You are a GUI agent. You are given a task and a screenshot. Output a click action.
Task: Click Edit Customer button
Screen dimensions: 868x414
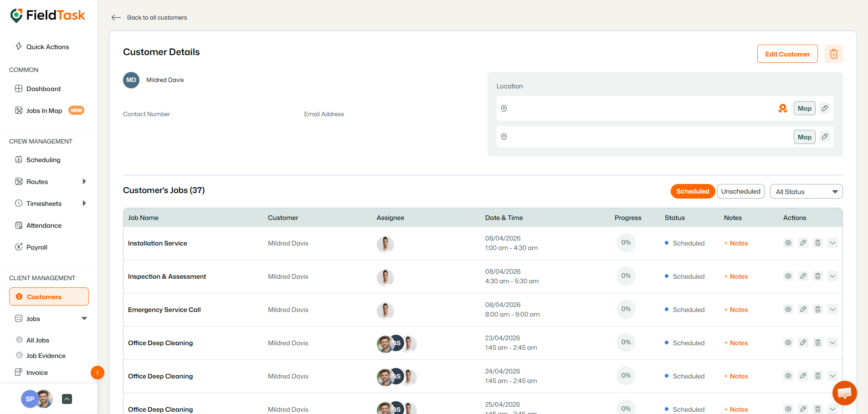point(787,54)
